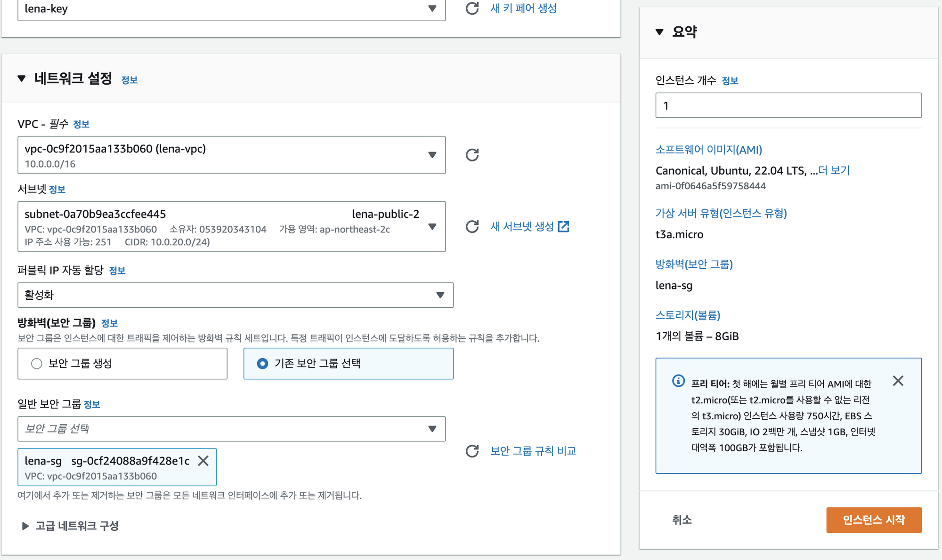
Task: Click the external link icon next to 새 서브넷 생성
Action: tap(563, 226)
